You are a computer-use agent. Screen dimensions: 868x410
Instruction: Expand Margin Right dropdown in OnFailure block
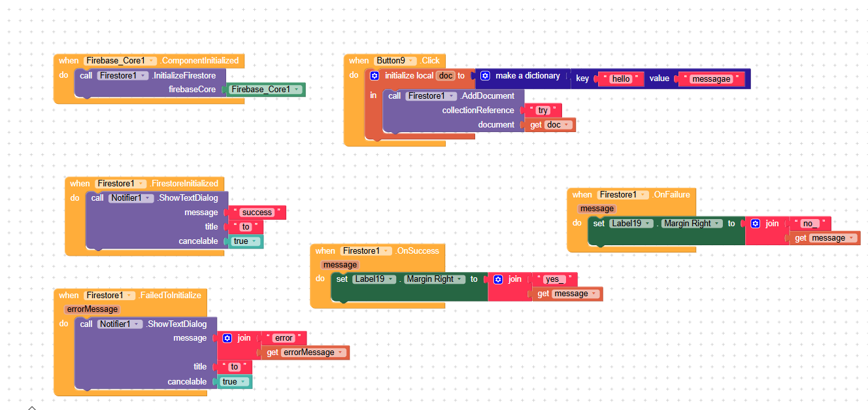point(718,224)
